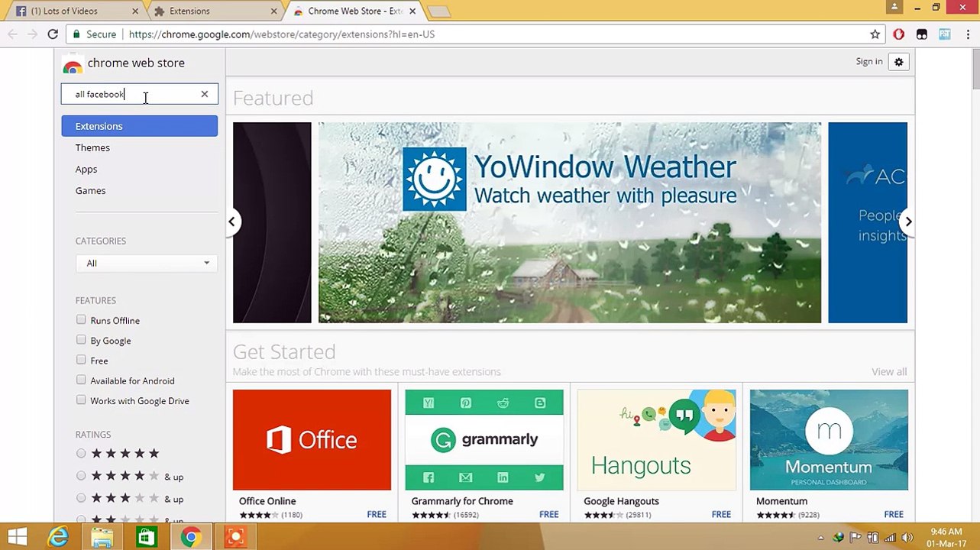The width and height of the screenshot is (980, 550).
Task: Click the Hangouts thumbnail image
Action: click(657, 440)
